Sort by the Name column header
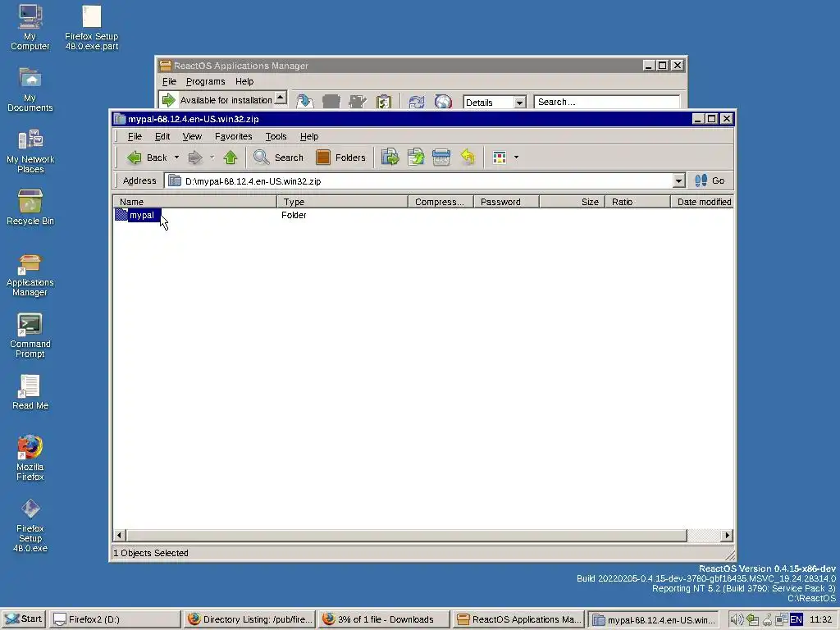This screenshot has height=630, width=840. coord(195,202)
